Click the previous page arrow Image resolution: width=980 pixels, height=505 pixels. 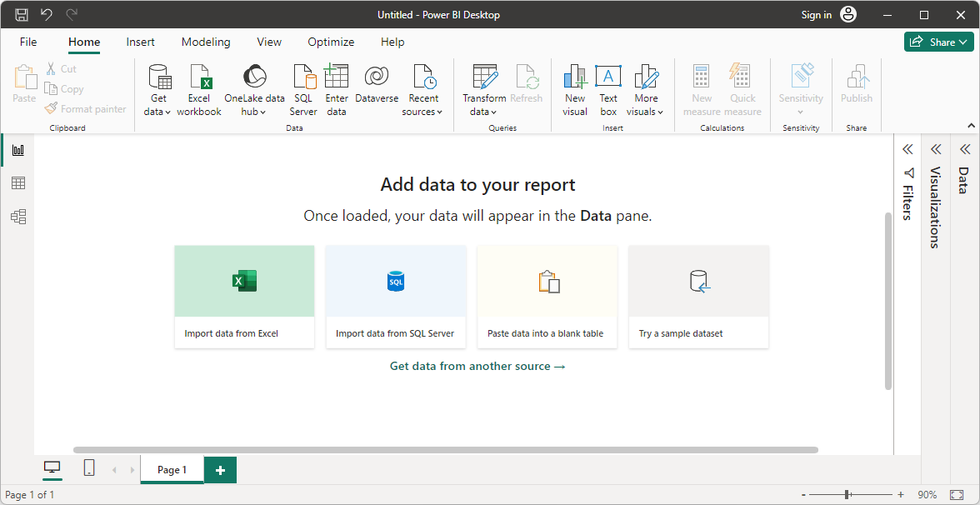click(x=113, y=470)
